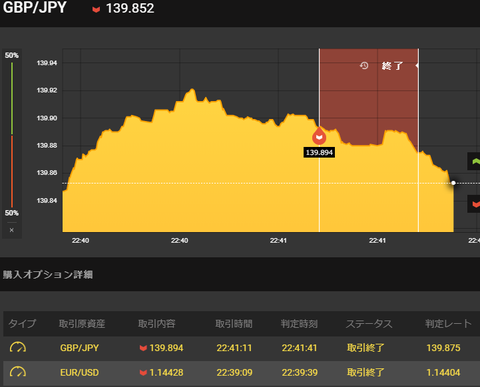
Task: Click the 139.90 price axis label
Action: [x=47, y=118]
